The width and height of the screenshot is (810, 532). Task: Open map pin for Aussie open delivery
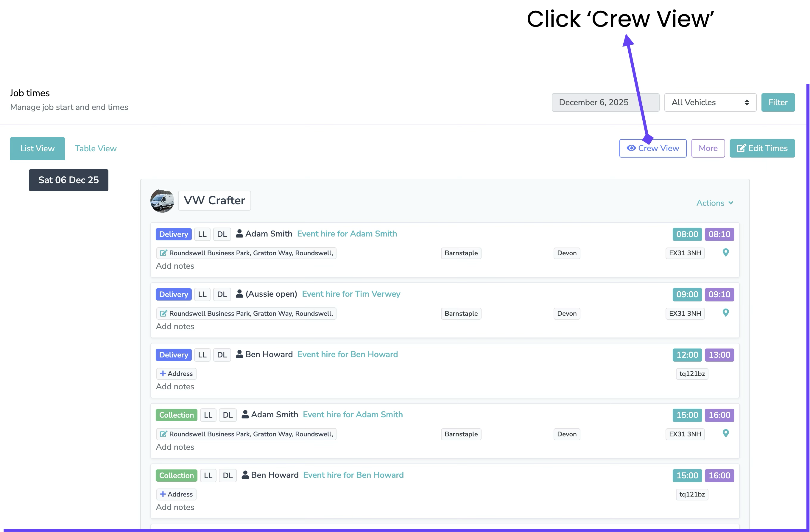click(x=726, y=313)
